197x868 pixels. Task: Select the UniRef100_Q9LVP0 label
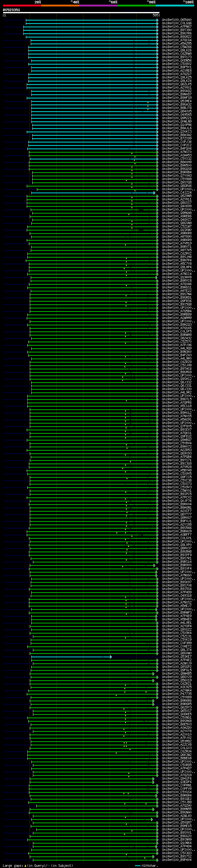pos(177,545)
